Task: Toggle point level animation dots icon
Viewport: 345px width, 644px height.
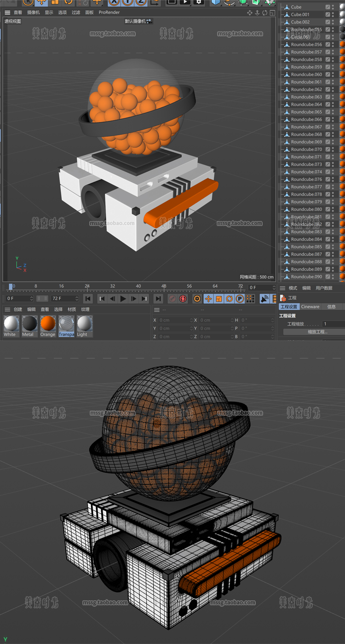Action: tap(251, 299)
